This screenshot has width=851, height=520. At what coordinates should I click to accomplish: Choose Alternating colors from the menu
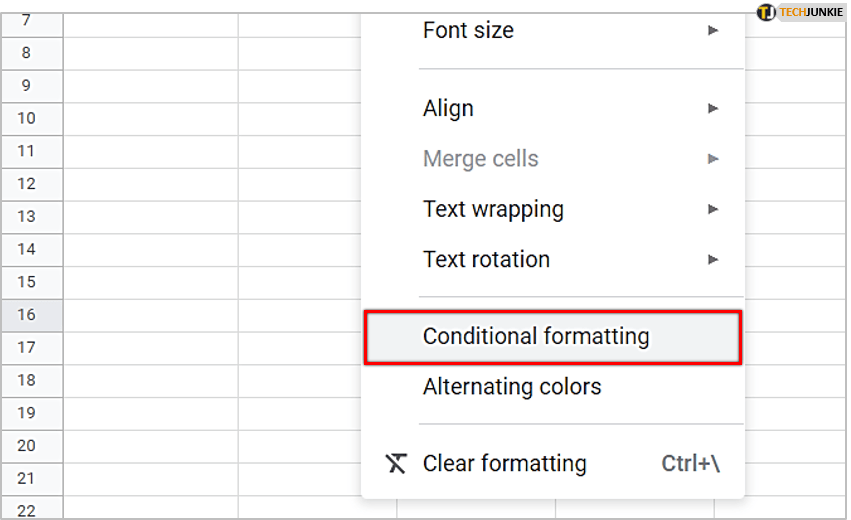512,386
